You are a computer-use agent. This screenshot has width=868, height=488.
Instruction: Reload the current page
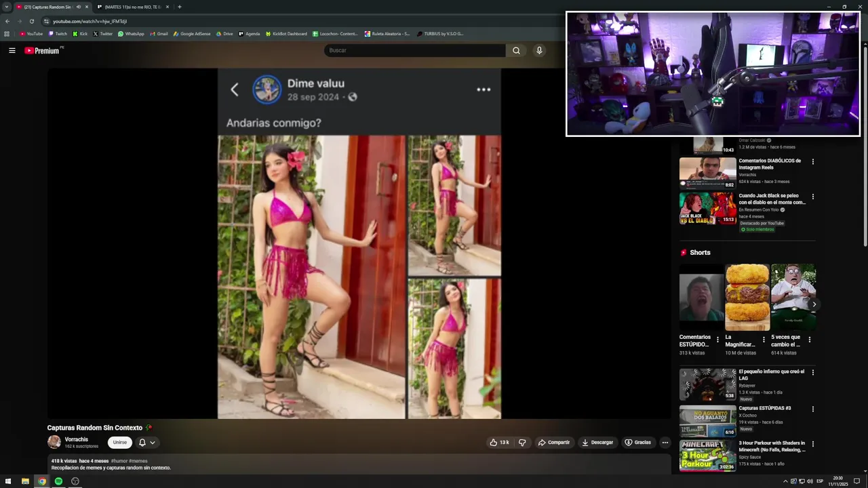[31, 21]
